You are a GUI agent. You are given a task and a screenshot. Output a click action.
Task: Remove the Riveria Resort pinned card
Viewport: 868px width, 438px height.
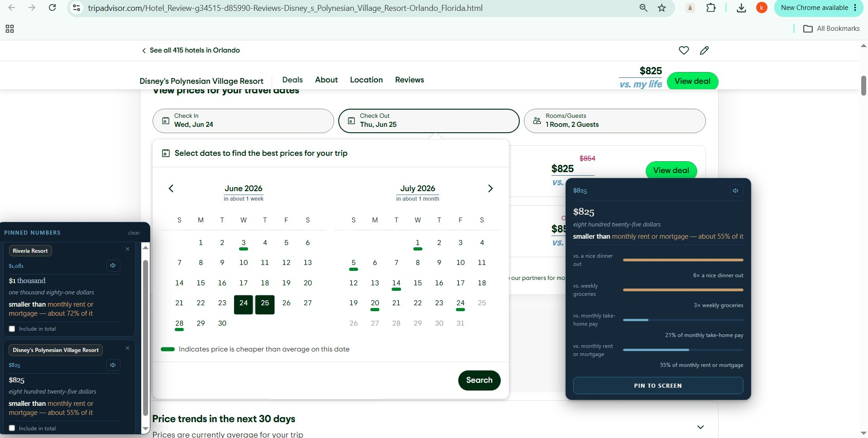128,249
